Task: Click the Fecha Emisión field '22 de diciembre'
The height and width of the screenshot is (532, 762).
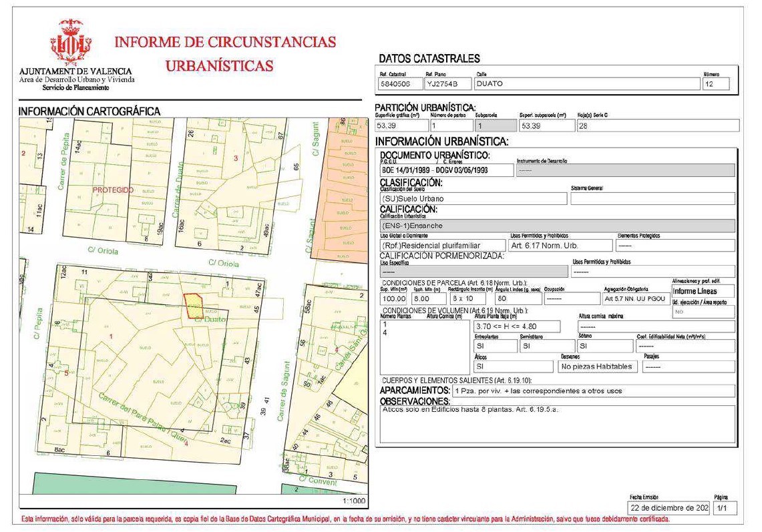Action: coord(669,508)
